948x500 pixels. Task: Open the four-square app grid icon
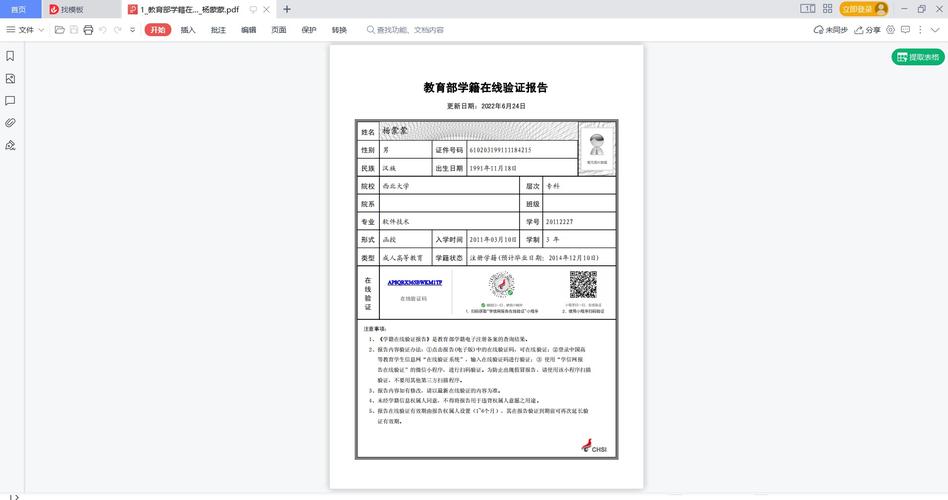(x=828, y=8)
